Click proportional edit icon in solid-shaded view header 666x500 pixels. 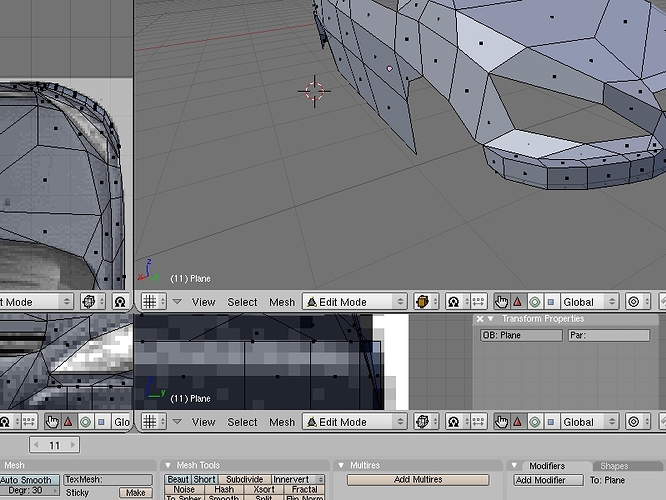point(638,302)
